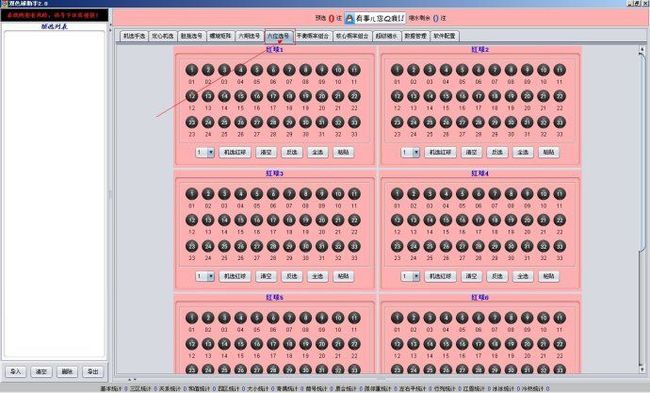Toggle ball 23 in the 红球3 panel
650x393 pixels.
pos(192,246)
